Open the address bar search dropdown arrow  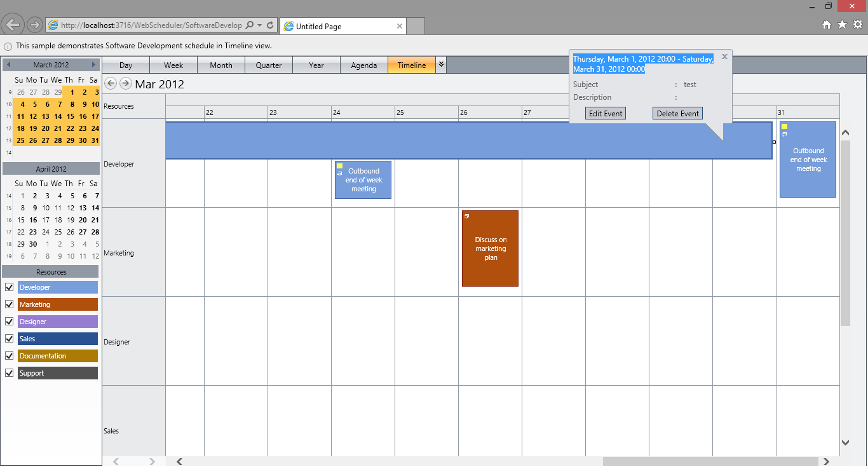(x=260, y=25)
